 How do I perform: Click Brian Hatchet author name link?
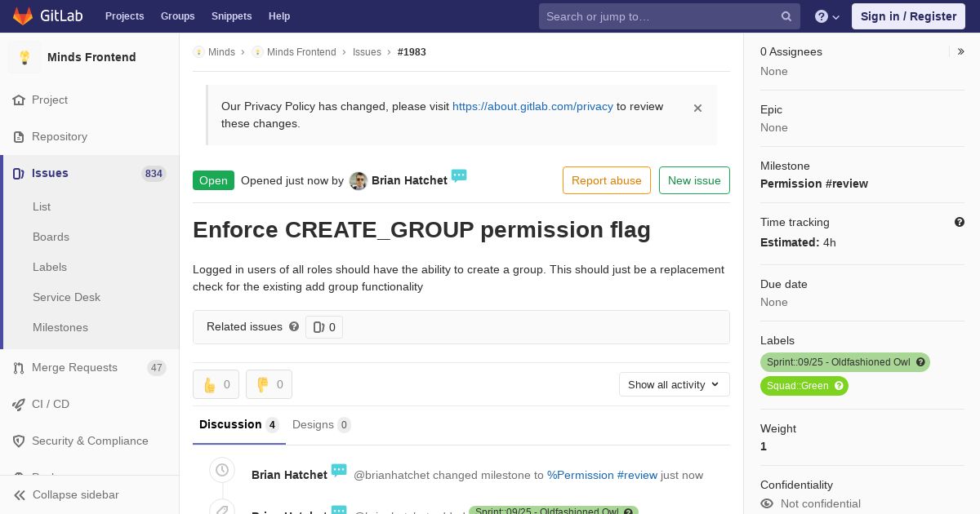pos(409,180)
